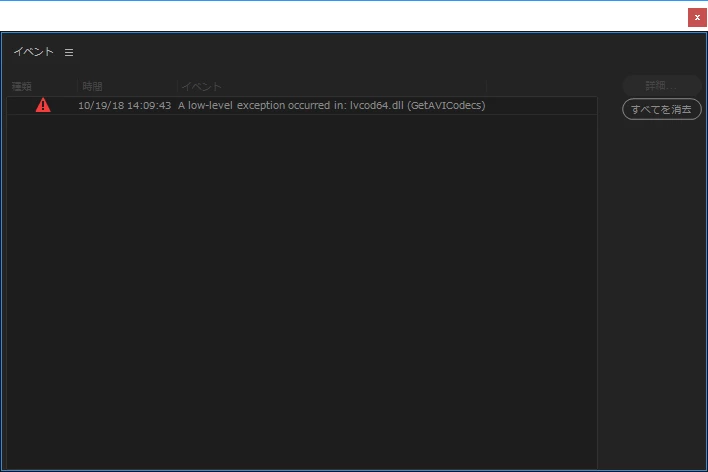Close the window with red X
Image resolution: width=708 pixels, height=472 pixels.
(x=697, y=18)
